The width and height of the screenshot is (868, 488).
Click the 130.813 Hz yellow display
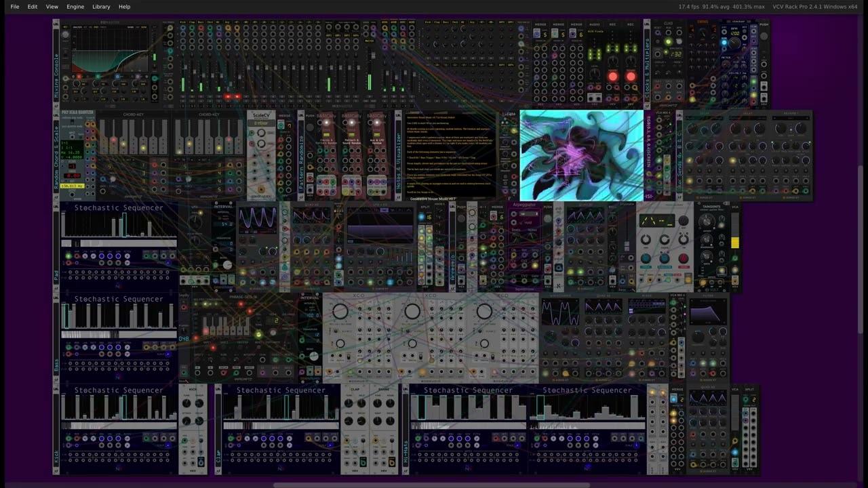[71, 185]
